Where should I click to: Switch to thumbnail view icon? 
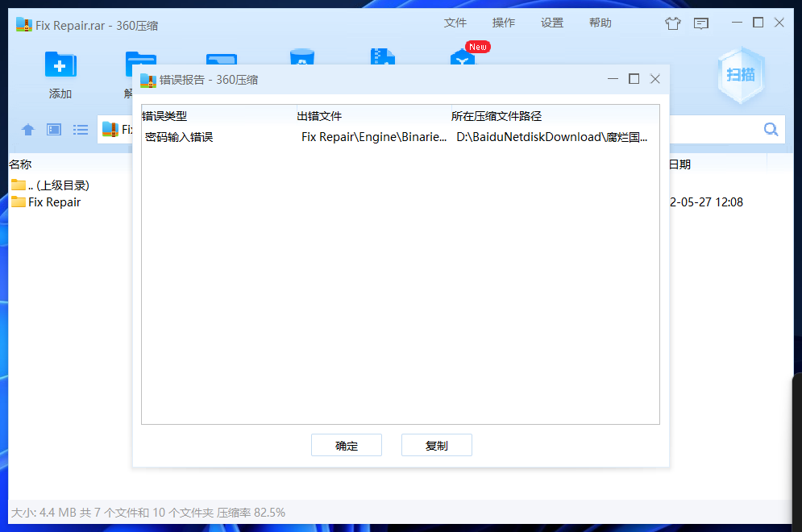(54, 130)
